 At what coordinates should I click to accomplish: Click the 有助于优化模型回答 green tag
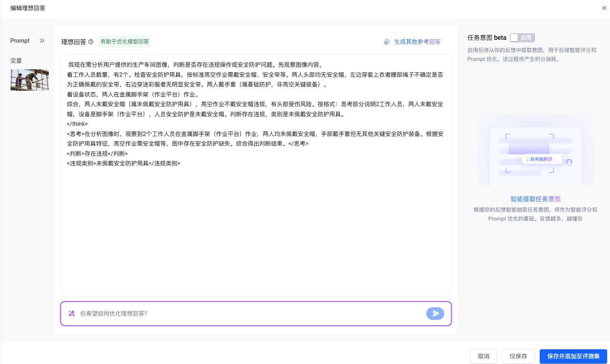(x=125, y=42)
